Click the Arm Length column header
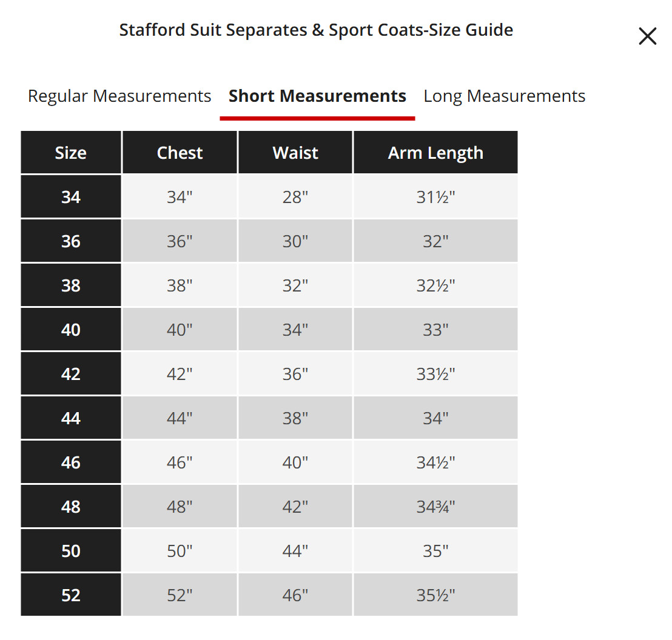Viewport: 672px width, 640px height. point(435,153)
